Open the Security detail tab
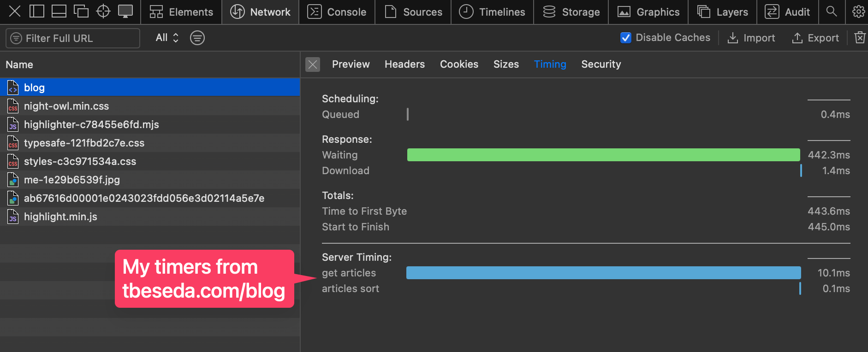This screenshot has width=868, height=352. click(x=601, y=64)
